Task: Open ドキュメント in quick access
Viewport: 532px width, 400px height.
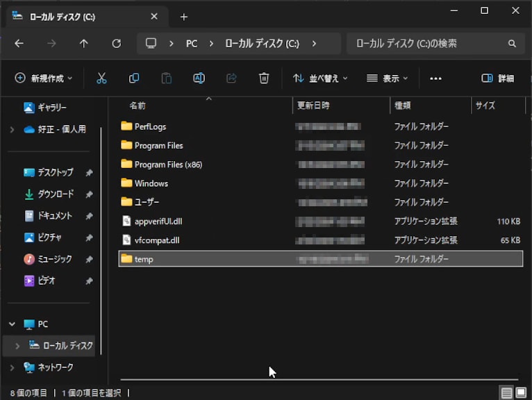Action: [x=48, y=216]
